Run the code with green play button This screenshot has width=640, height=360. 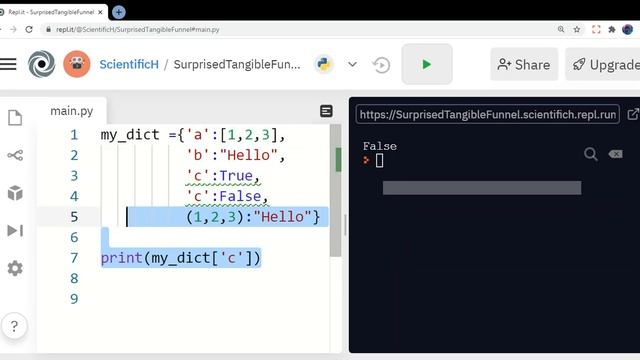[x=427, y=64]
